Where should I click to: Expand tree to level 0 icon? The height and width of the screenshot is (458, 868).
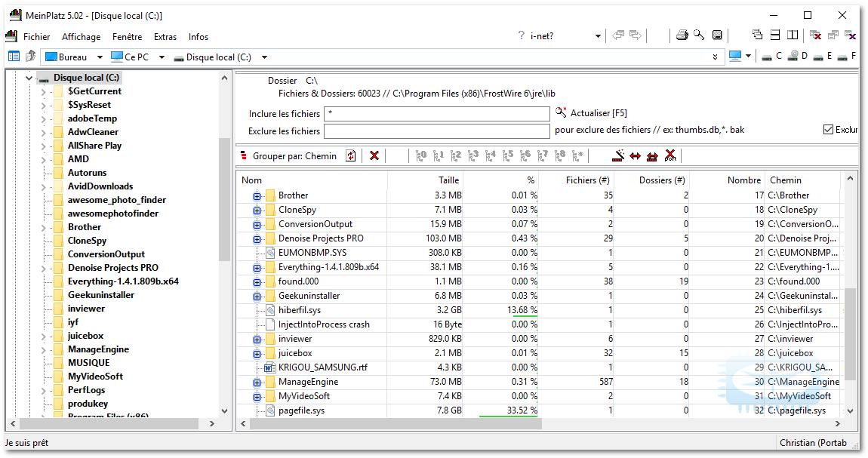point(421,156)
